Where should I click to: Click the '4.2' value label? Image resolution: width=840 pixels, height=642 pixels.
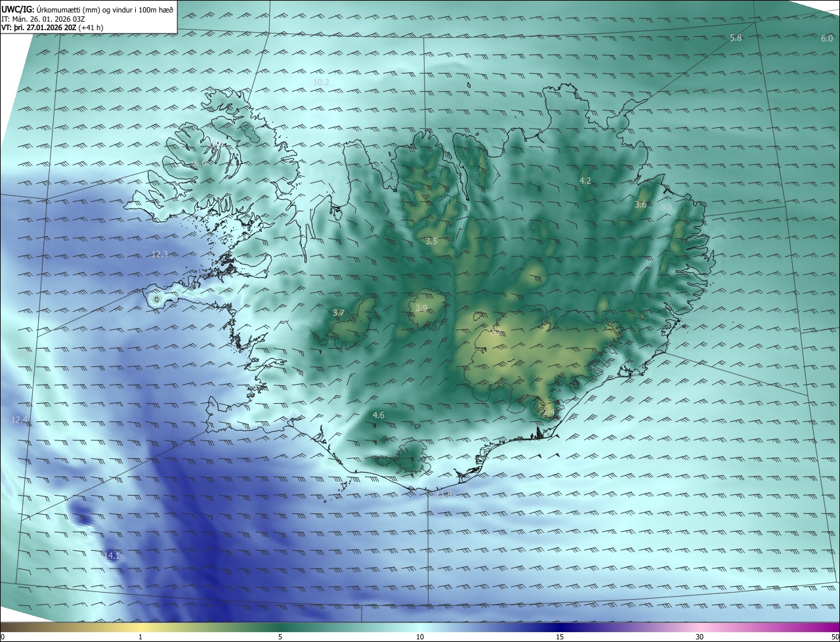(585, 181)
